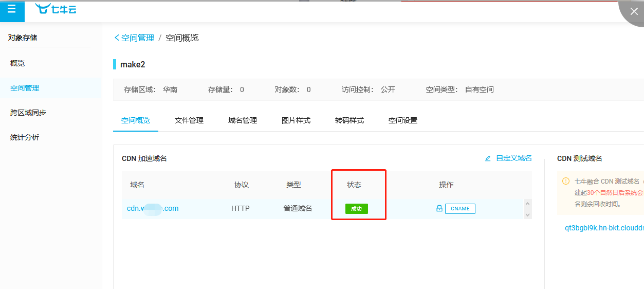Select 跨区域同步 in sidebar

click(28, 113)
